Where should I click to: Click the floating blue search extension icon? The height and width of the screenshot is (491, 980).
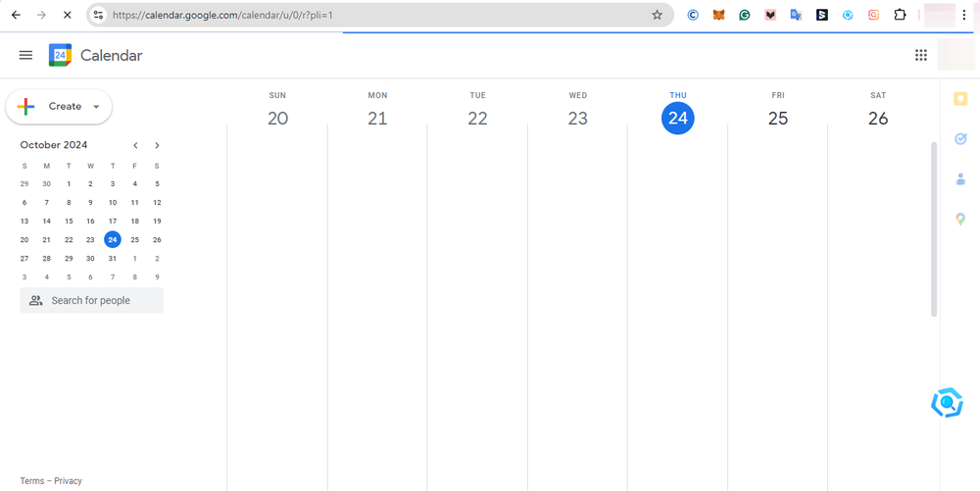click(947, 402)
